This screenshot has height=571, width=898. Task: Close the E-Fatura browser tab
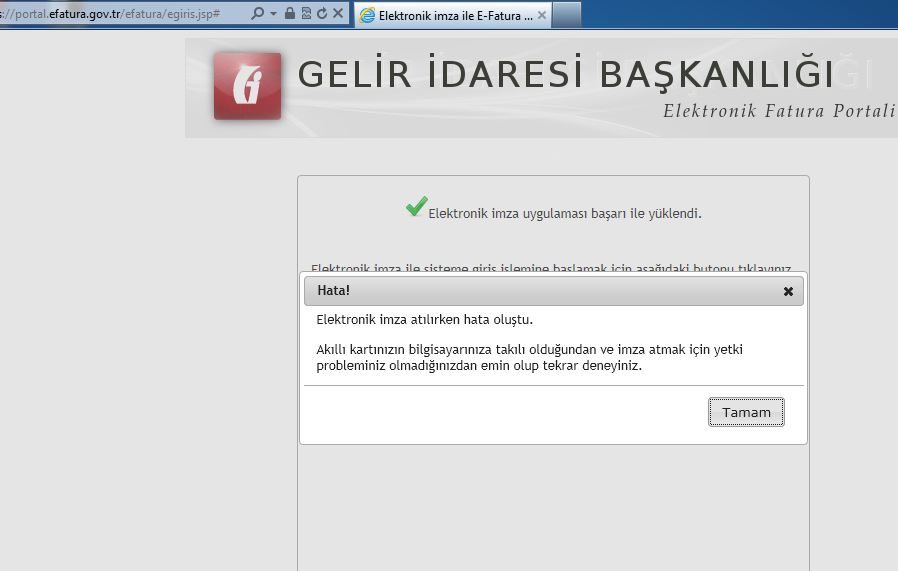(541, 16)
